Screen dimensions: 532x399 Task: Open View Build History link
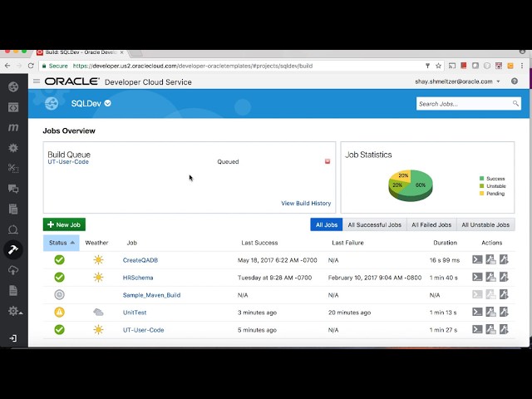[x=306, y=203]
